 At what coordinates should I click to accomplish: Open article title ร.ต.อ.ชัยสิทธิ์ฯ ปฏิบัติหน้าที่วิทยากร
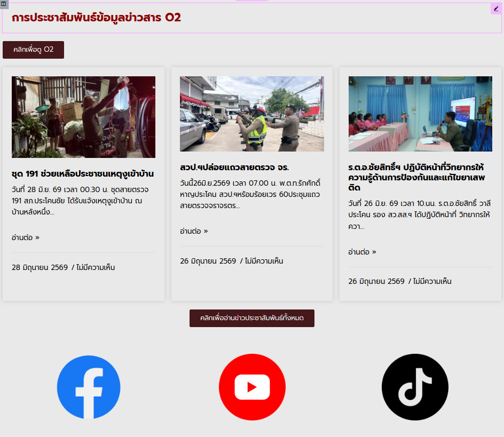tap(416, 177)
